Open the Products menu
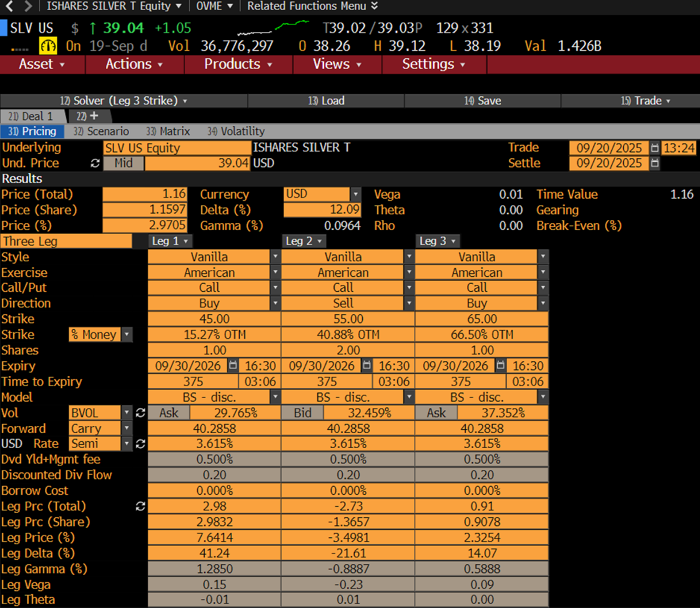This screenshot has width=700, height=608. click(x=238, y=64)
